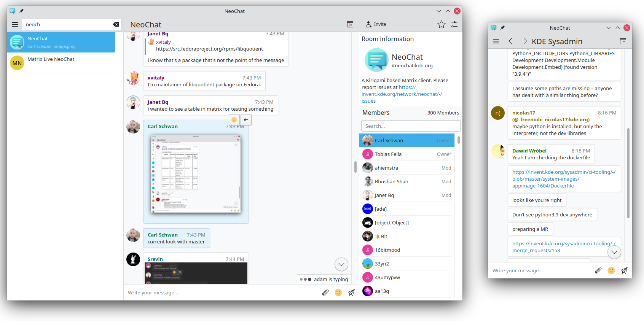Go back in KDE Sysadmin window
644x321 pixels.
tap(510, 41)
